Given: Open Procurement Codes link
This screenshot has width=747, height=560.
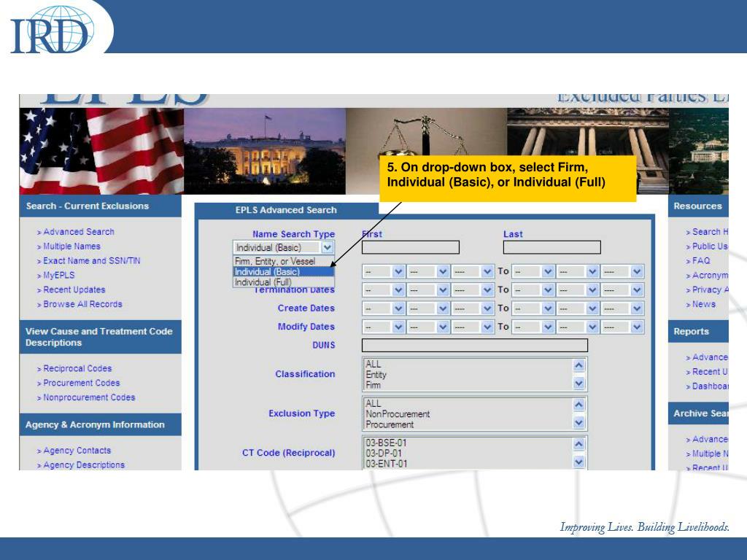Looking at the screenshot, I should coord(82,383).
